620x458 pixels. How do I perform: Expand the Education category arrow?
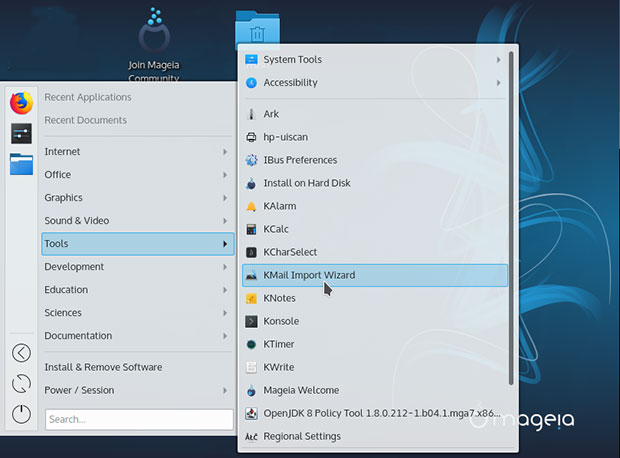tap(225, 290)
